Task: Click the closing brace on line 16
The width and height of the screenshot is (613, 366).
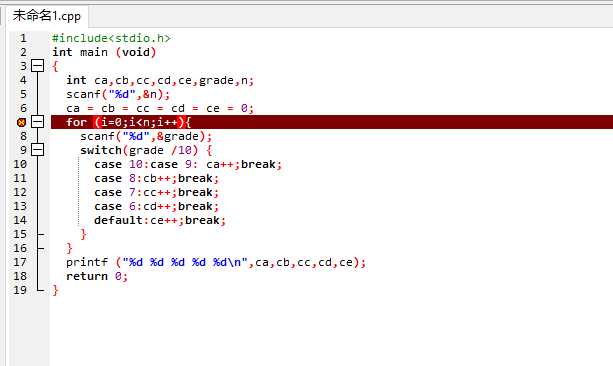Action: [x=69, y=248]
